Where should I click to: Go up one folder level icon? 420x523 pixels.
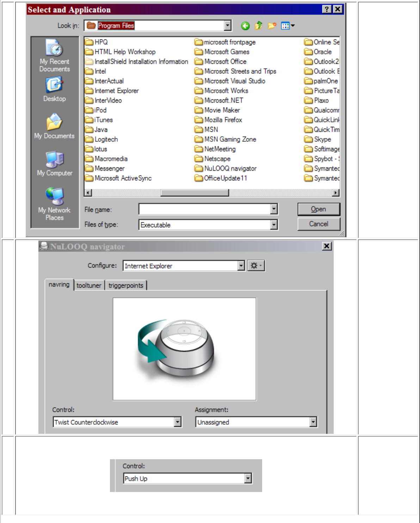coord(259,25)
